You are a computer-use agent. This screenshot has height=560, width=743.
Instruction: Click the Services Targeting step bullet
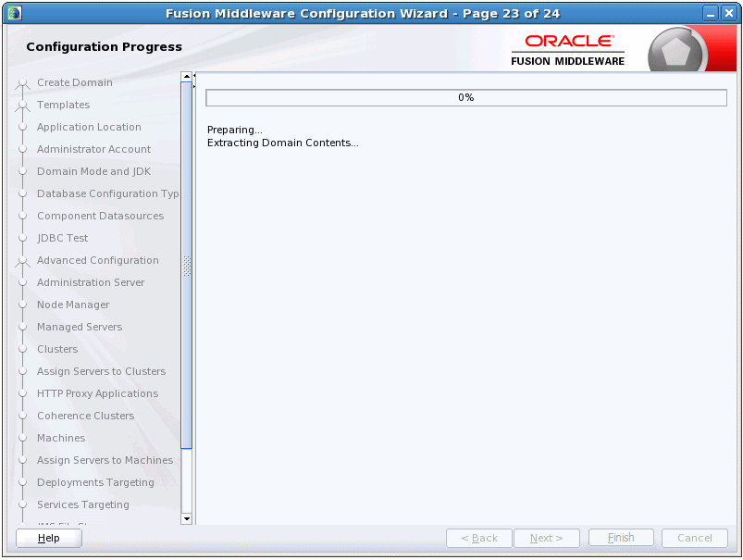[x=22, y=504]
